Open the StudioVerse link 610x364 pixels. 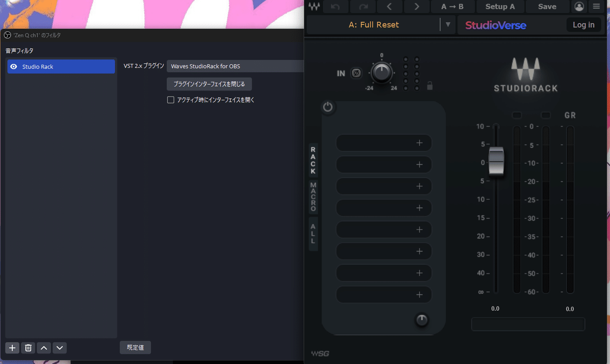point(496,25)
